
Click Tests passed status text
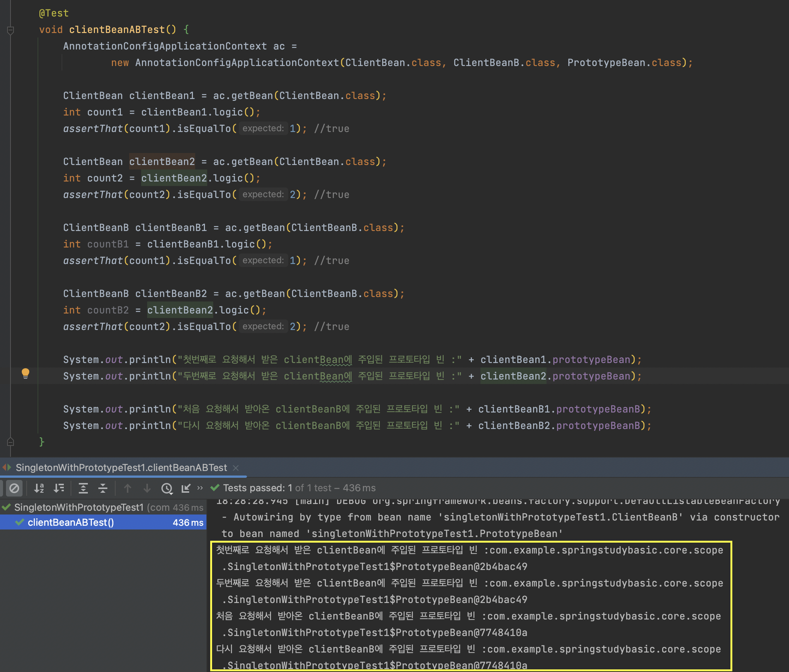pyautogui.click(x=254, y=488)
